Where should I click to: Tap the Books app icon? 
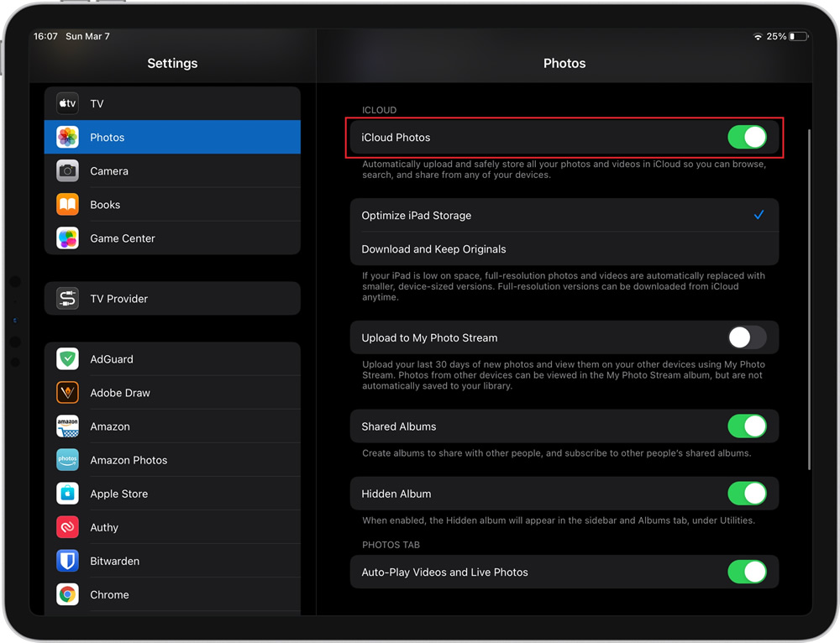[x=67, y=204]
